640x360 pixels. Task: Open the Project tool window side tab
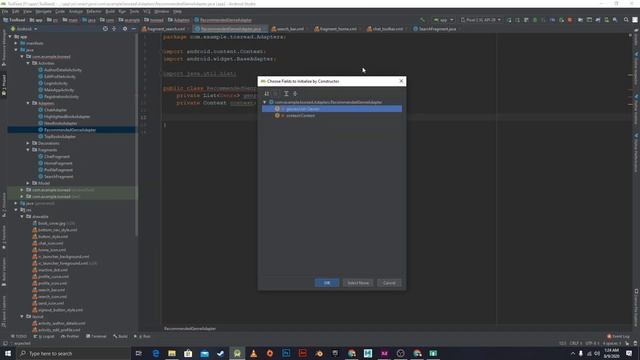tap(4, 85)
